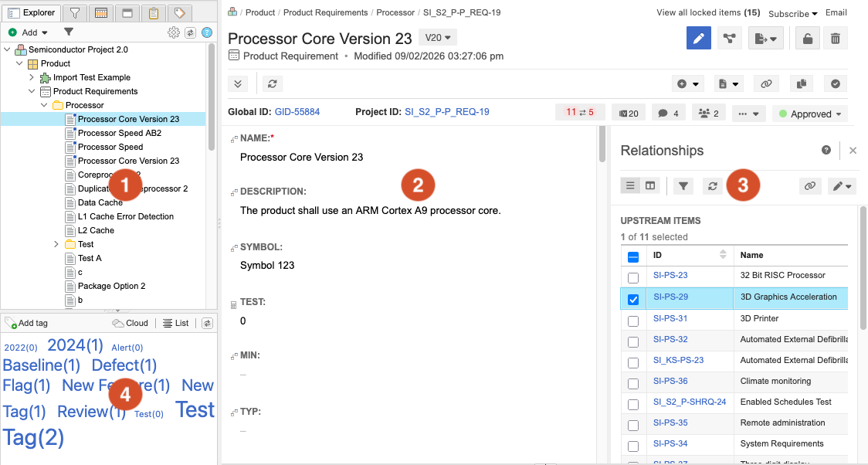Switch to the Explorer tab
The height and width of the screenshot is (465, 868).
pos(31,12)
